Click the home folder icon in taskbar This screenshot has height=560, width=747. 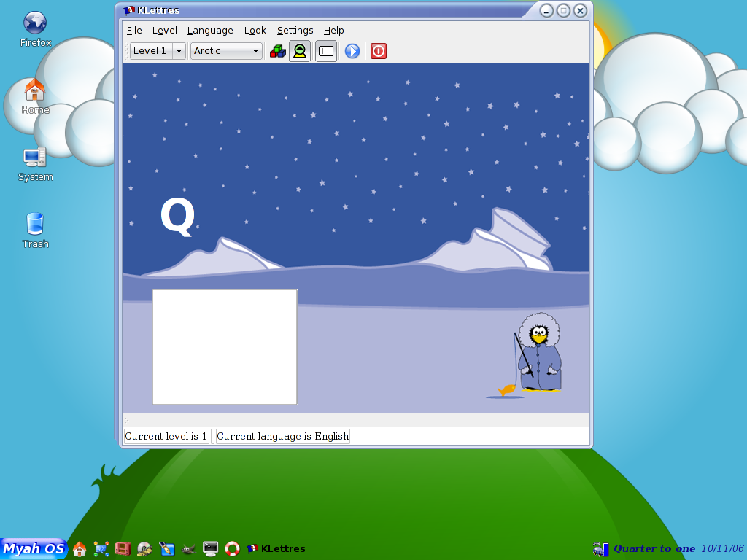click(x=80, y=548)
